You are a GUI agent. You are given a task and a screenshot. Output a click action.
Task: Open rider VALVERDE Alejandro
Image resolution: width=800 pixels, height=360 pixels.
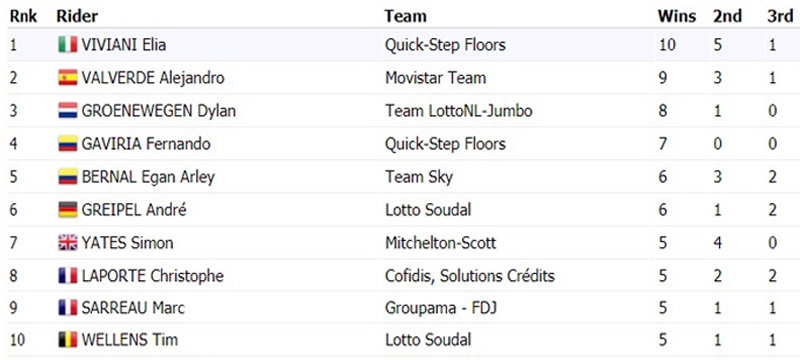[x=153, y=78]
